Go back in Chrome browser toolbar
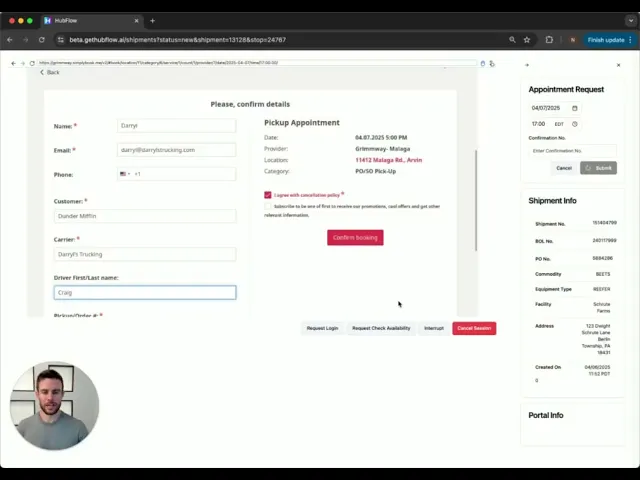The image size is (640, 480). [10, 40]
